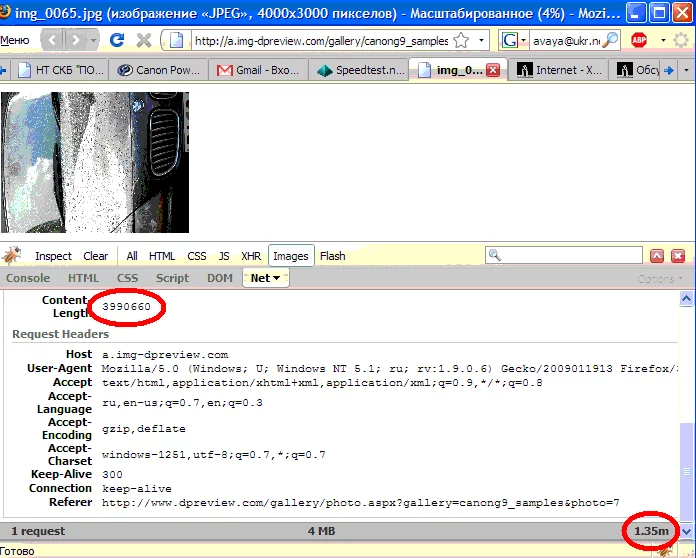Image resolution: width=696 pixels, height=558 pixels.
Task: Open the history dropdown next to navigation arrows
Action: pos(93,40)
